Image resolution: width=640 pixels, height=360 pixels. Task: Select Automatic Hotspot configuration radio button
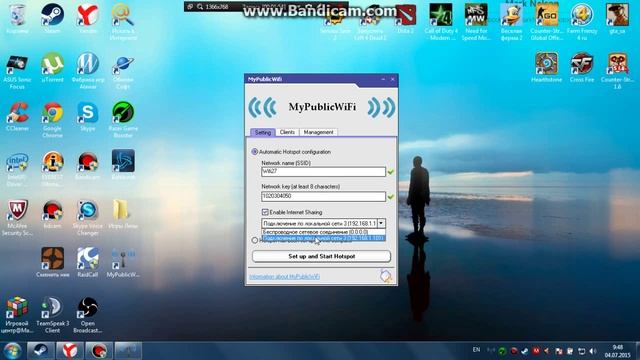[x=255, y=152]
